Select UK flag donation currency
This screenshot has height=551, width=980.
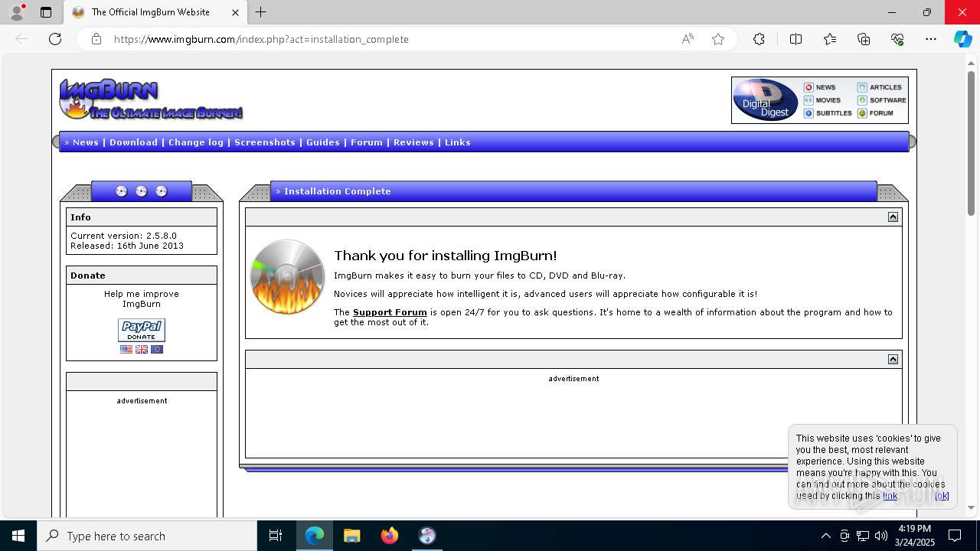point(142,349)
